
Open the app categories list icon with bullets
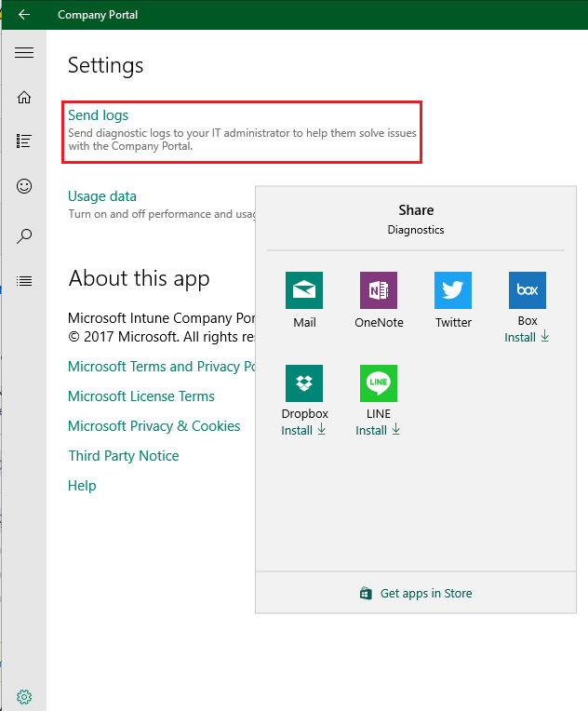pos(24,141)
